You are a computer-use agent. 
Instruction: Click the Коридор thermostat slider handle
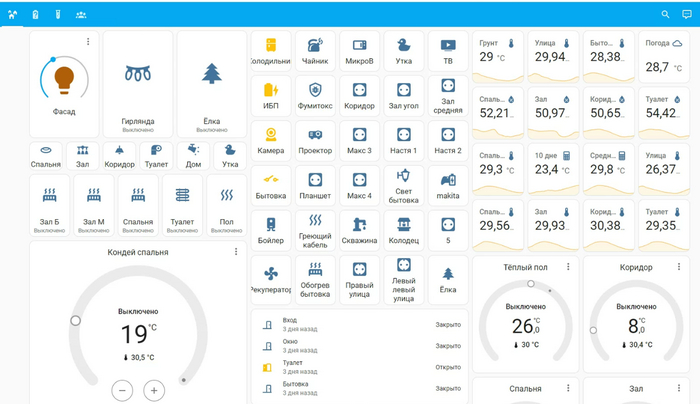594,330
